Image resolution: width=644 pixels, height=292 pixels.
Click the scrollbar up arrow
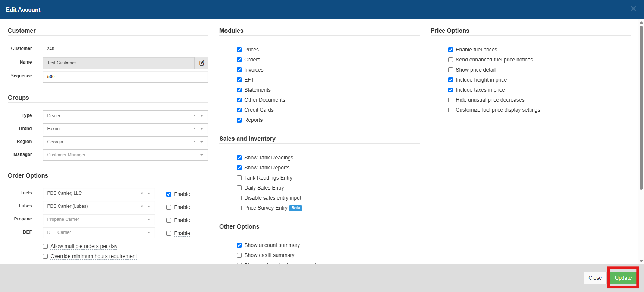click(x=641, y=22)
